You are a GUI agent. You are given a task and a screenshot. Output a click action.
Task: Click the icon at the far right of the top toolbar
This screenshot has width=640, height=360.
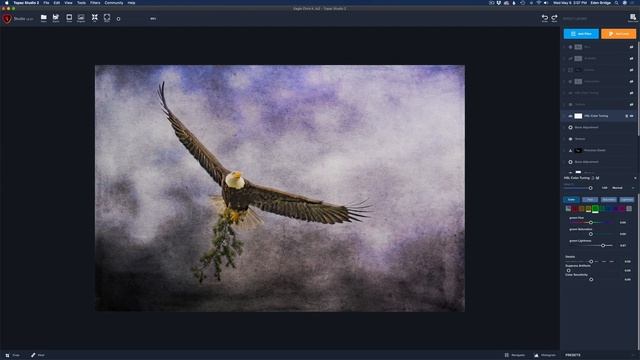[x=633, y=18]
